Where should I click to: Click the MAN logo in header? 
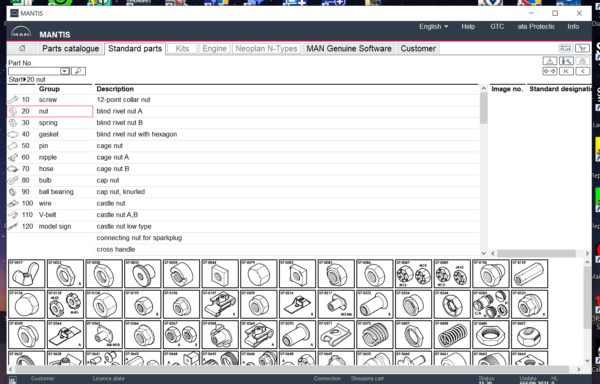tap(21, 32)
